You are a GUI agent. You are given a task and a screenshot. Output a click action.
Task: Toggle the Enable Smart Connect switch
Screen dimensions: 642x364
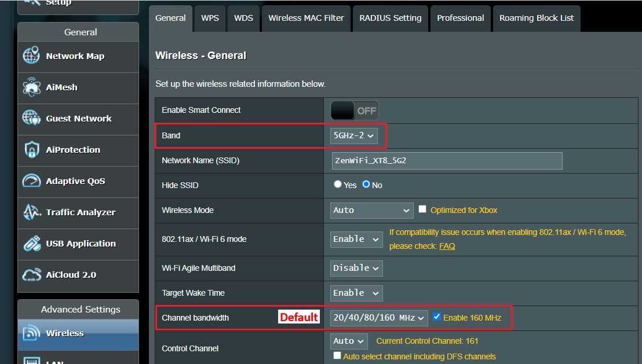354,111
